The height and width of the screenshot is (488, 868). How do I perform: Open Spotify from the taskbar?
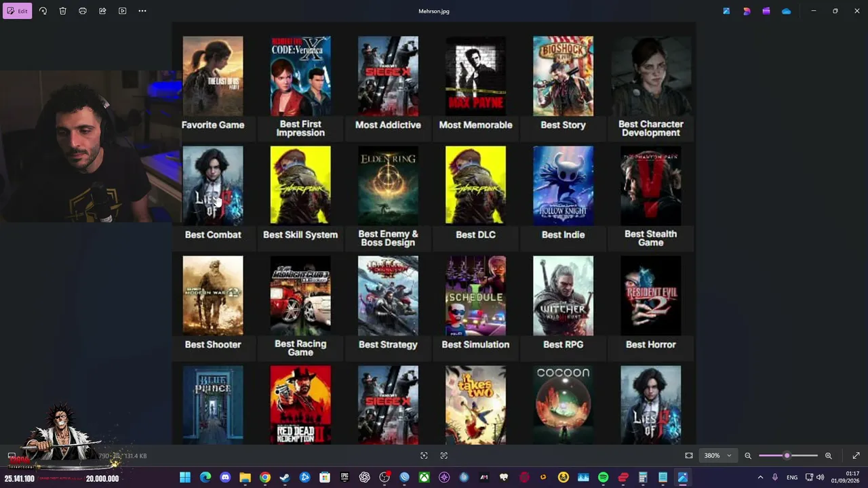click(x=603, y=478)
